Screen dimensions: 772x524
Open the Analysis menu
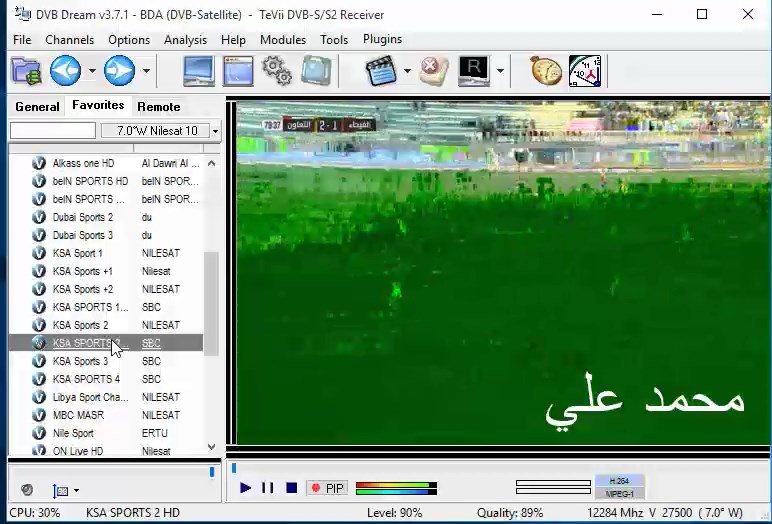click(x=186, y=40)
